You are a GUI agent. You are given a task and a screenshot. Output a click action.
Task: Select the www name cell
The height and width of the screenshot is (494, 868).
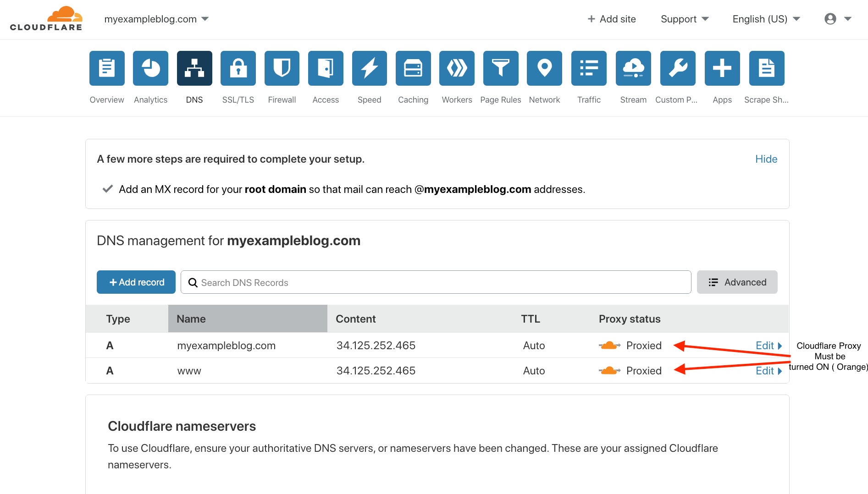(x=189, y=371)
